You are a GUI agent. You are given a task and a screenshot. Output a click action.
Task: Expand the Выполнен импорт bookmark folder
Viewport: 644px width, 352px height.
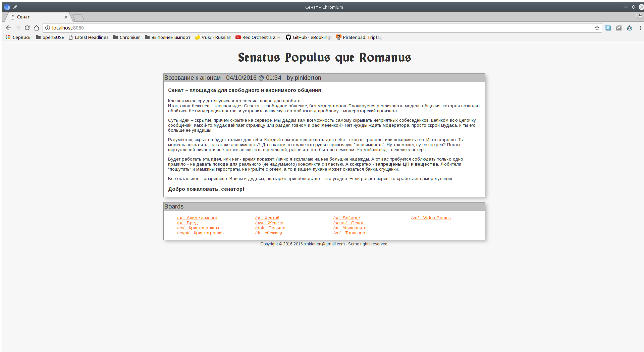point(167,37)
